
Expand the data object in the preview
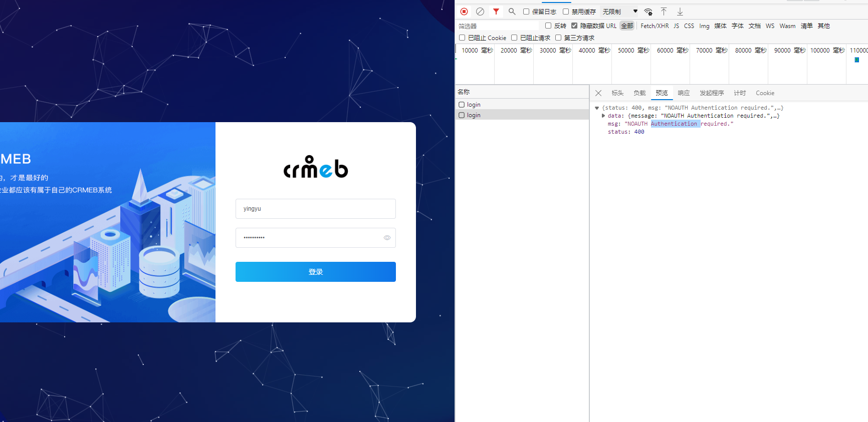point(603,116)
